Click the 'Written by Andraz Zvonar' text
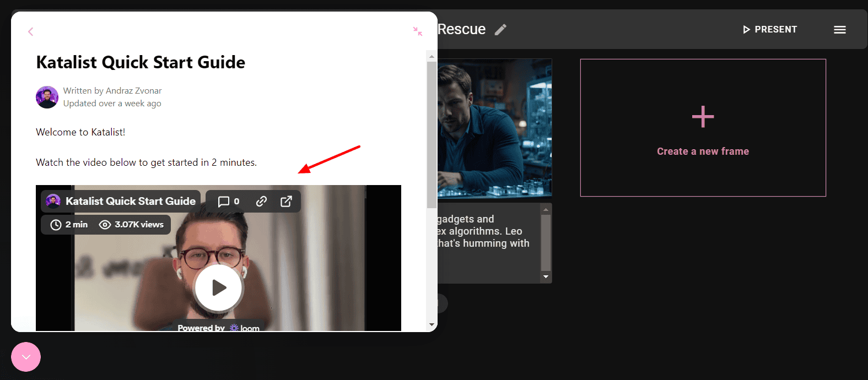This screenshot has width=868, height=380. (x=112, y=91)
